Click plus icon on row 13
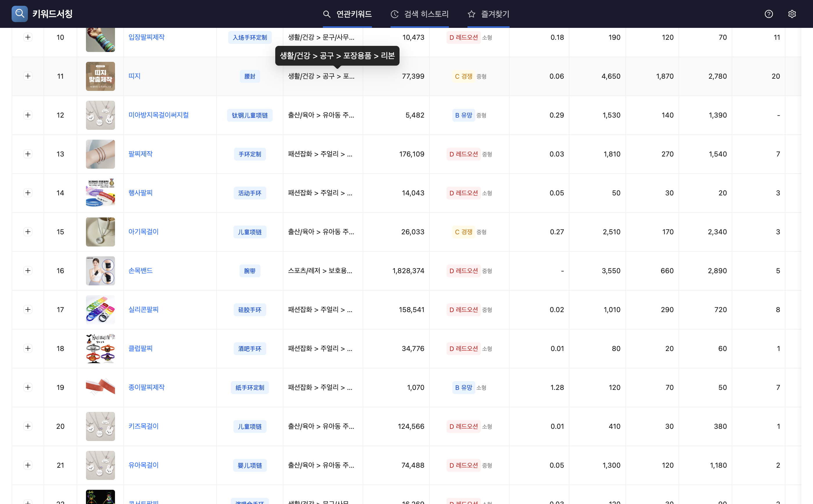This screenshot has width=813, height=504. (x=28, y=154)
